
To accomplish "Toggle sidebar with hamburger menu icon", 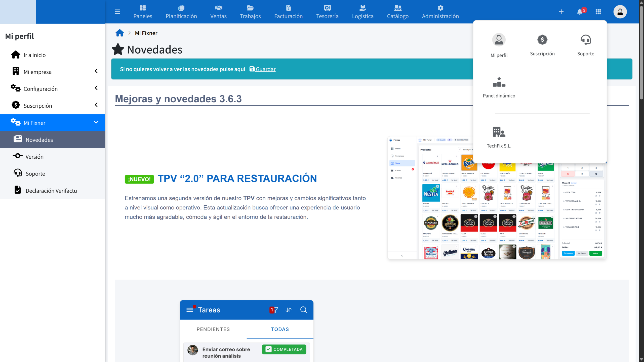I will [x=117, y=12].
